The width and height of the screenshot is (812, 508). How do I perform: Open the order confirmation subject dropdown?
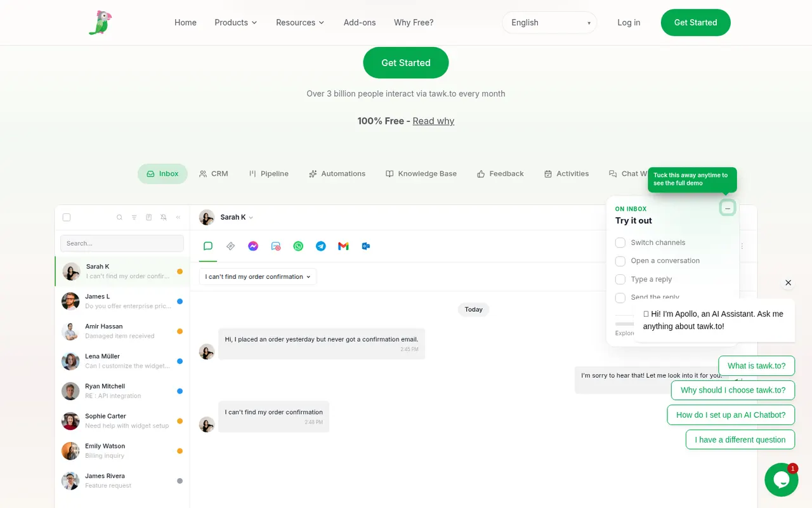pos(258,277)
